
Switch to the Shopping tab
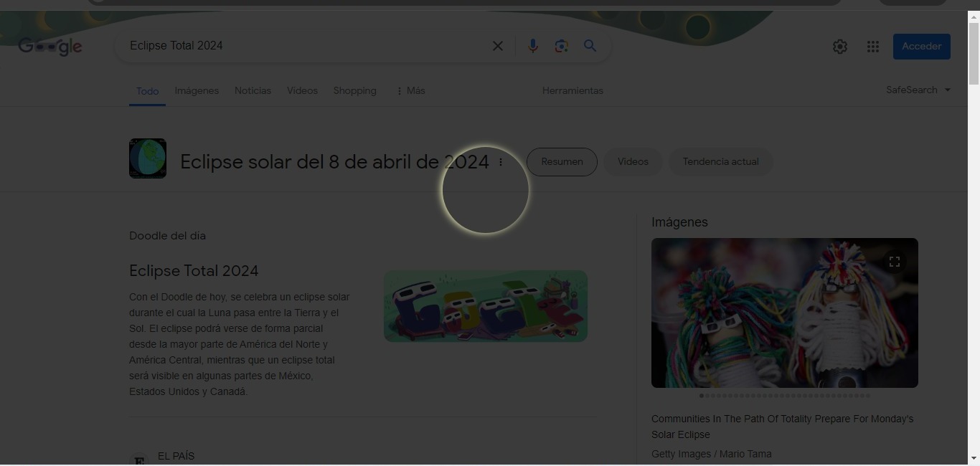pos(354,91)
